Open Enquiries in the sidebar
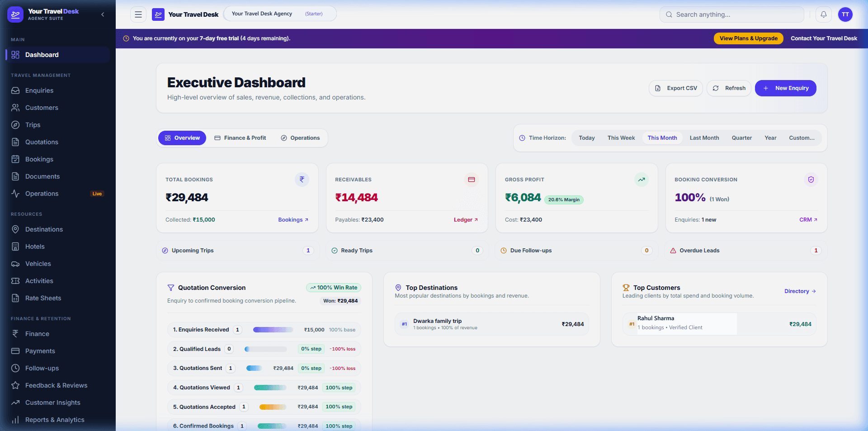The width and height of the screenshot is (868, 431). pyautogui.click(x=58, y=90)
